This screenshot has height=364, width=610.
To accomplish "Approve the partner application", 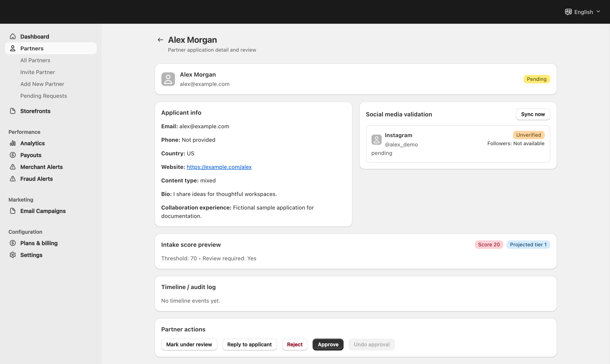I will coord(328,344).
